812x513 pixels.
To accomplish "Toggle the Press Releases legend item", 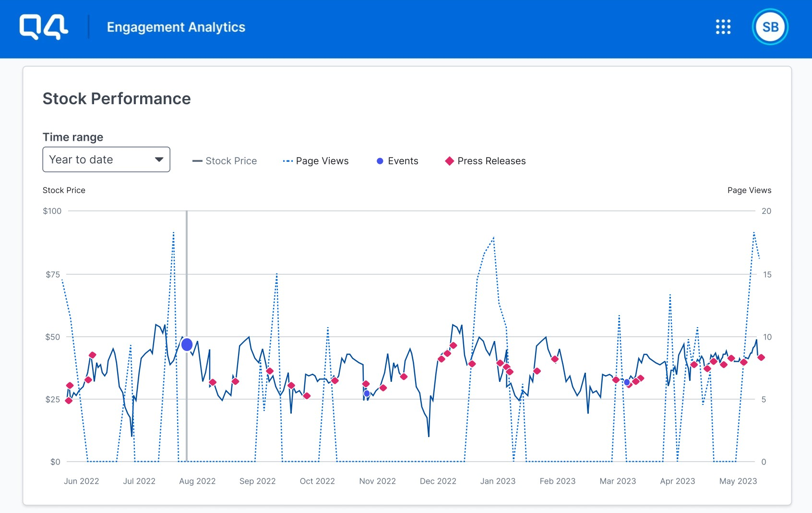I will (486, 161).
